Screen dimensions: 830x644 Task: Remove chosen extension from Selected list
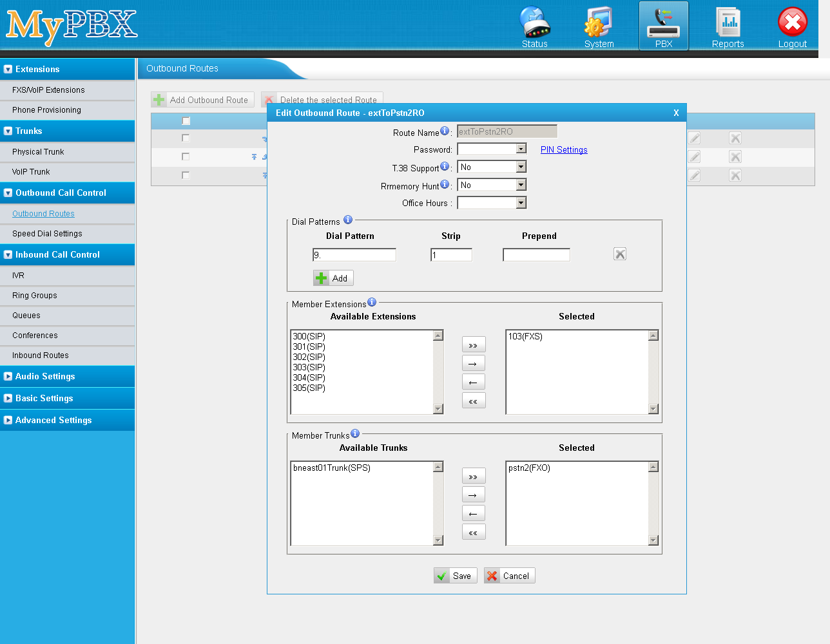tap(474, 382)
